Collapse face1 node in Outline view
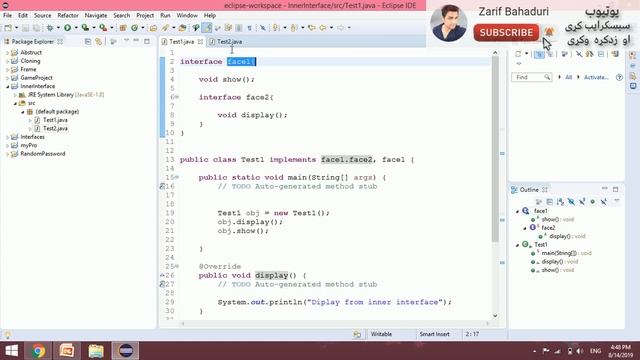Screen dimensions: 640x360 click(x=518, y=211)
